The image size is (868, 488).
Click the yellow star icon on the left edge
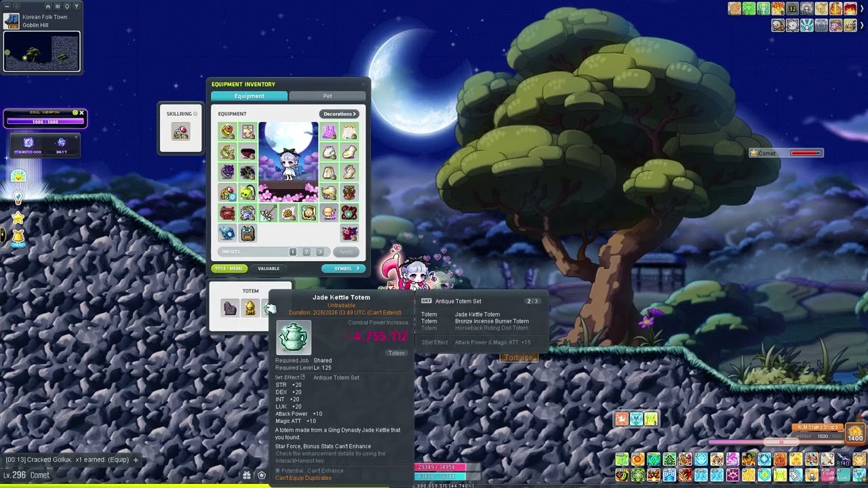point(18,218)
